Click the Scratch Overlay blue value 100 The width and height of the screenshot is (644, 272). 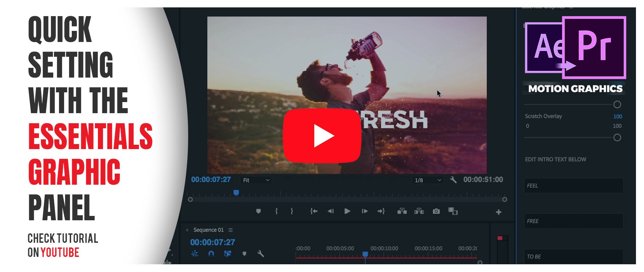618,116
